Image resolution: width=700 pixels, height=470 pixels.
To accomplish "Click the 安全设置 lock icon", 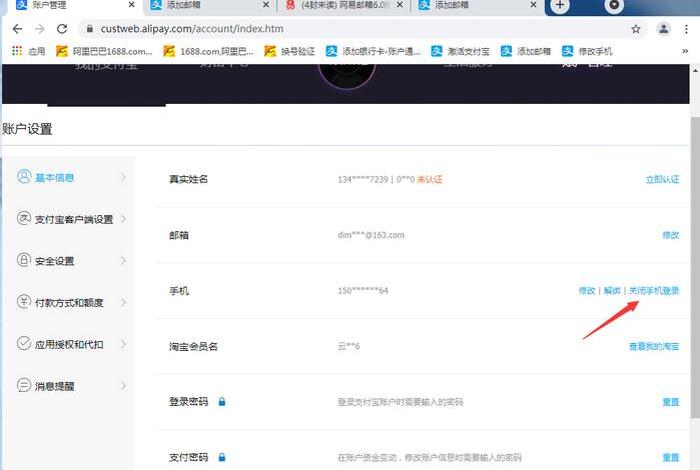I will click(x=24, y=260).
